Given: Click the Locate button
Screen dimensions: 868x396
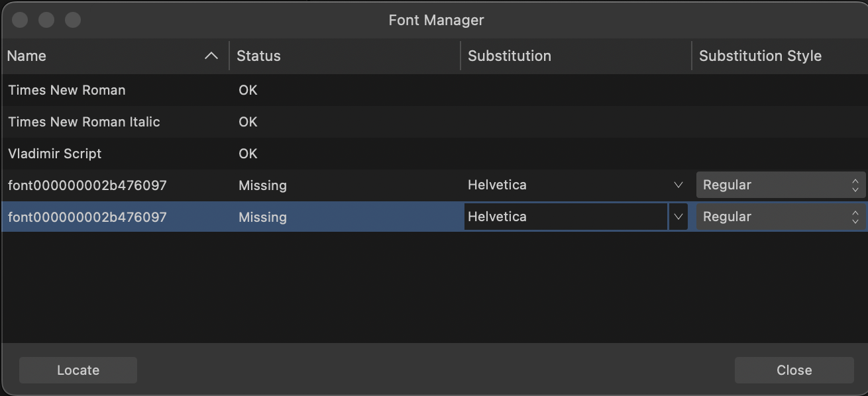Looking at the screenshot, I should (78, 370).
